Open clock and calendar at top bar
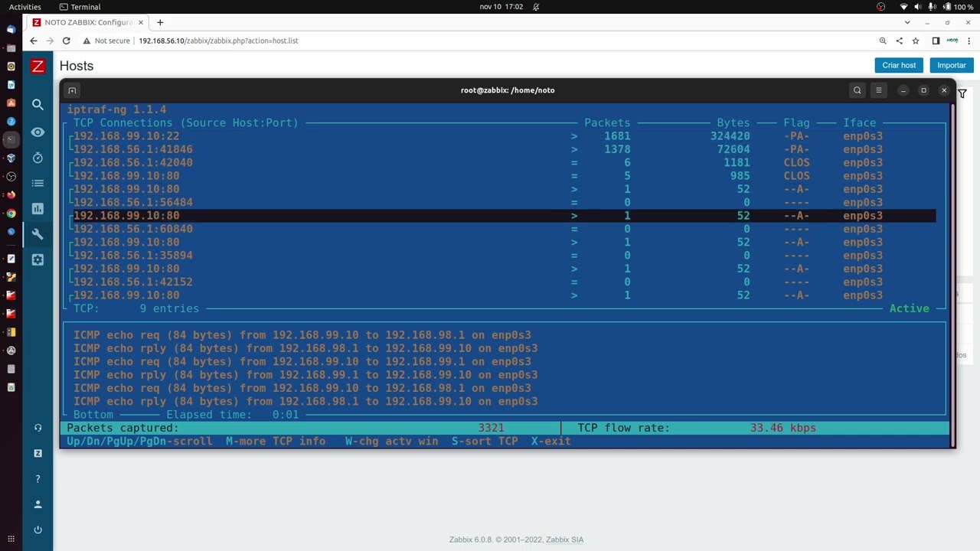The width and height of the screenshot is (980, 551). click(501, 7)
